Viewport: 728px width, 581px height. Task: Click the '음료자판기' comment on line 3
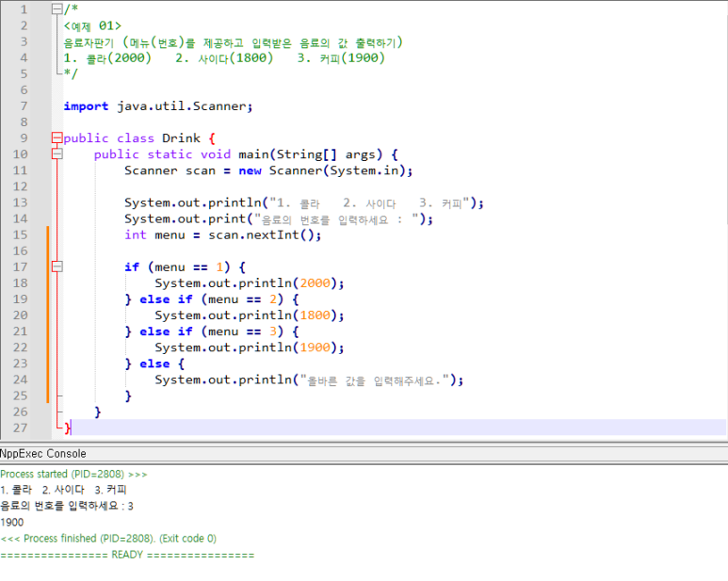tap(89, 42)
